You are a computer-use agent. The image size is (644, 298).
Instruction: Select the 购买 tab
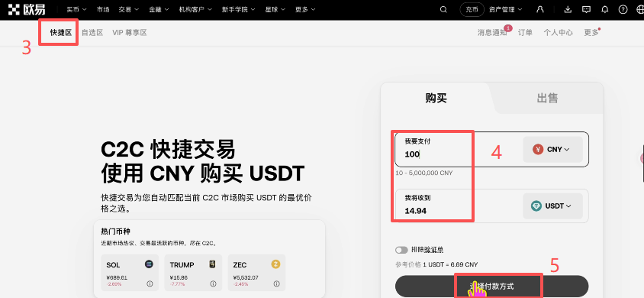coord(436,99)
